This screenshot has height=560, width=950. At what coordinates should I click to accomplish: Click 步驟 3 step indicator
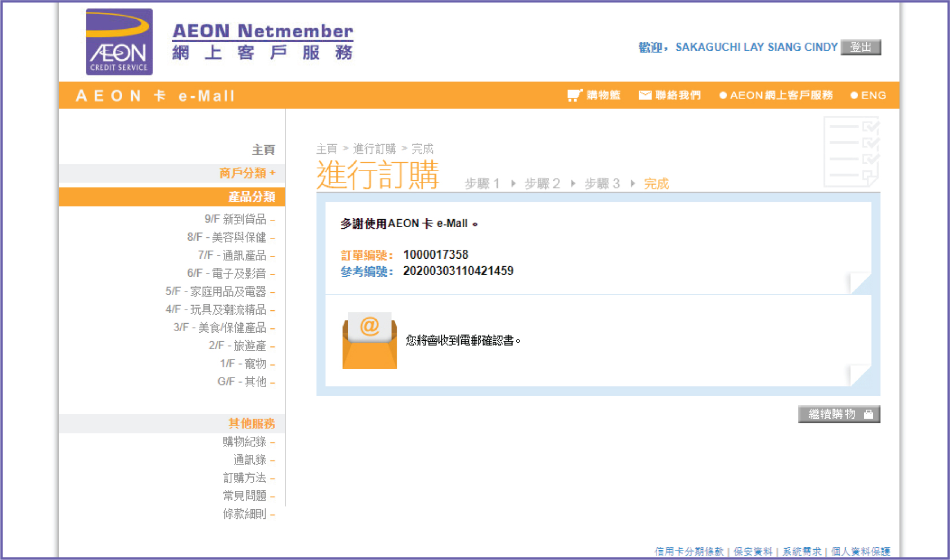(x=602, y=184)
